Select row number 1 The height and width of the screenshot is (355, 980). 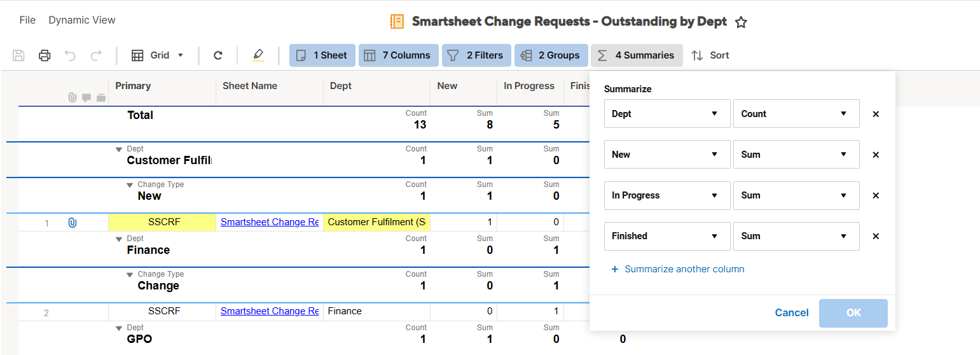tap(46, 223)
